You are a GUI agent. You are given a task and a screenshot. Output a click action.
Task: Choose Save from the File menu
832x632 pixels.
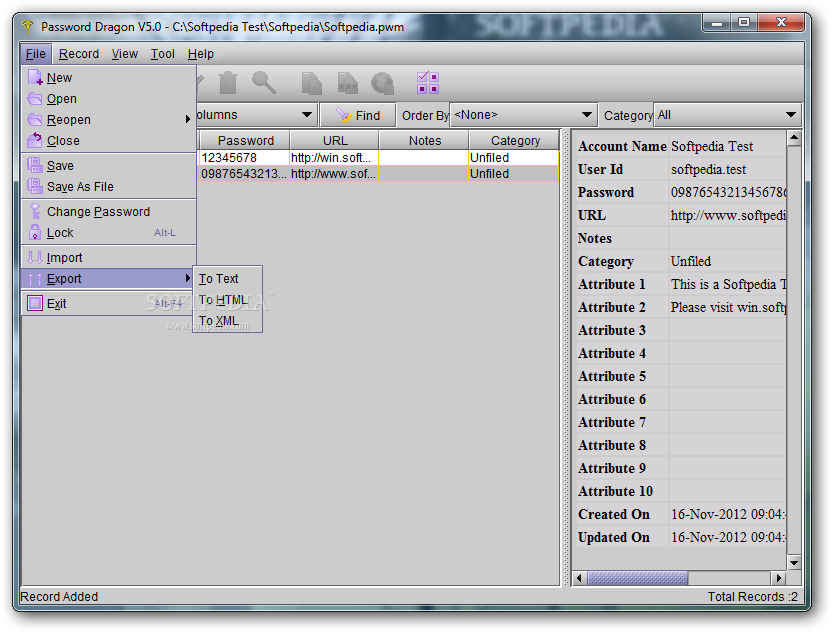[x=109, y=166]
